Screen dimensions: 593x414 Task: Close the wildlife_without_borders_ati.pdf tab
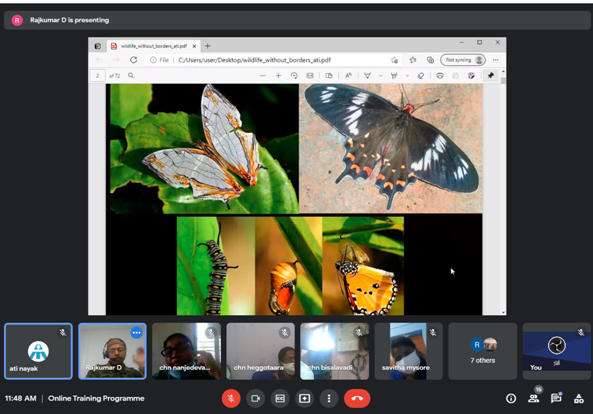coord(194,46)
